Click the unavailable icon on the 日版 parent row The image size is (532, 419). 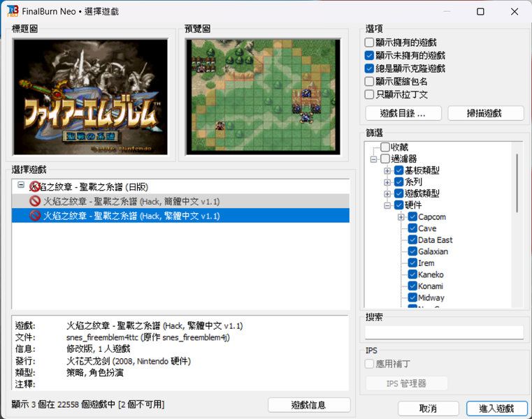[35, 186]
